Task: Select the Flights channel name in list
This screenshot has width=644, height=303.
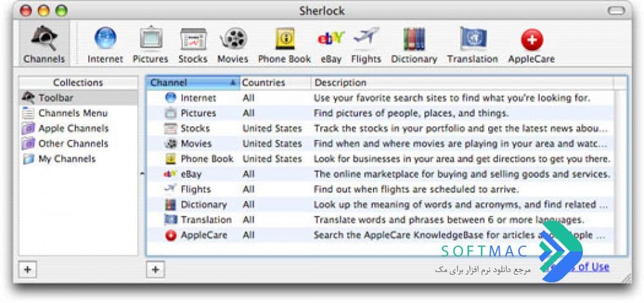Action: (196, 189)
